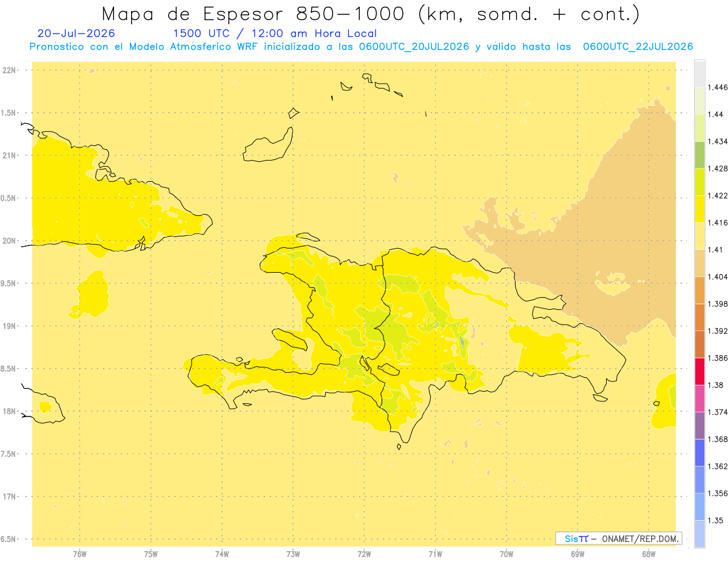Click the red swatch in the color legend

click(x=699, y=371)
